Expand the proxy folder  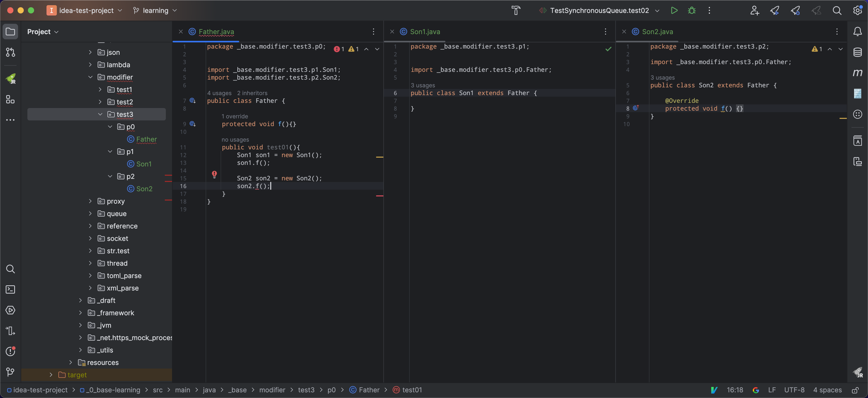[x=90, y=201]
